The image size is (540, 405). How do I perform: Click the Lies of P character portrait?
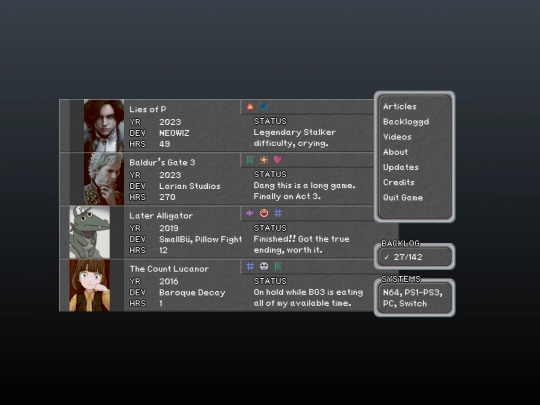click(104, 126)
